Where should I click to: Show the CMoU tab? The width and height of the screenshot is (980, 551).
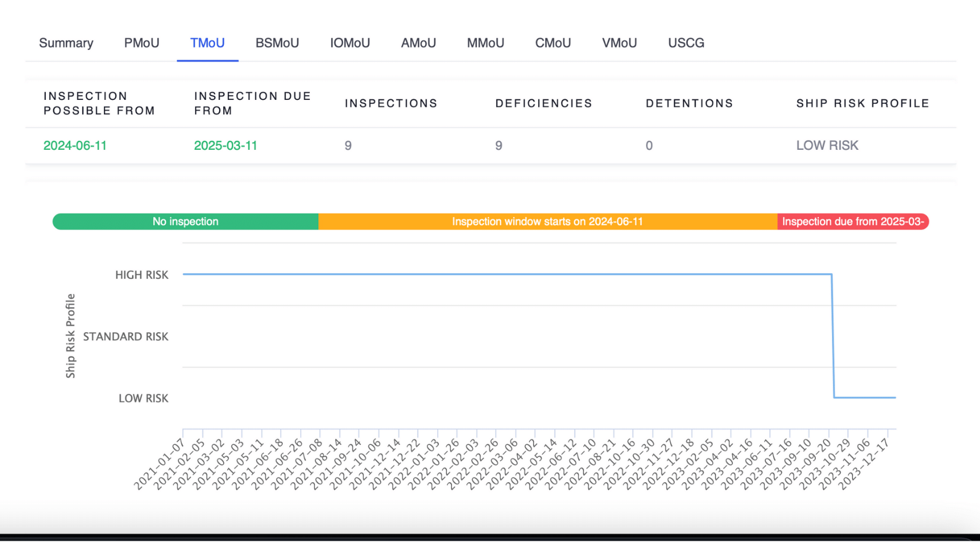pyautogui.click(x=553, y=43)
